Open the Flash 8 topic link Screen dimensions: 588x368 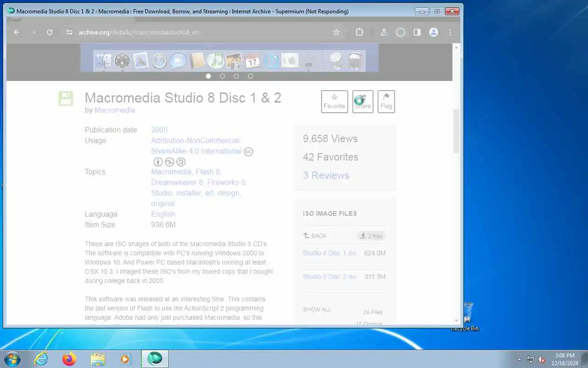pos(208,172)
